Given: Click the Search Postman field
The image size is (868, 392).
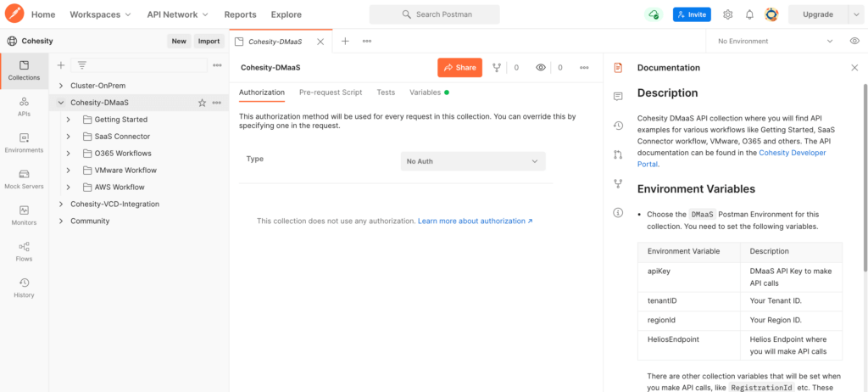Looking at the screenshot, I should [x=434, y=14].
